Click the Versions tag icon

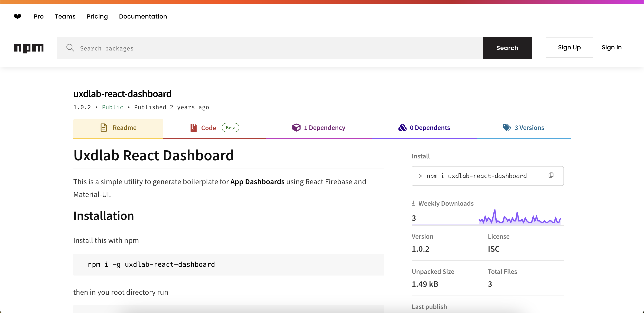(507, 128)
